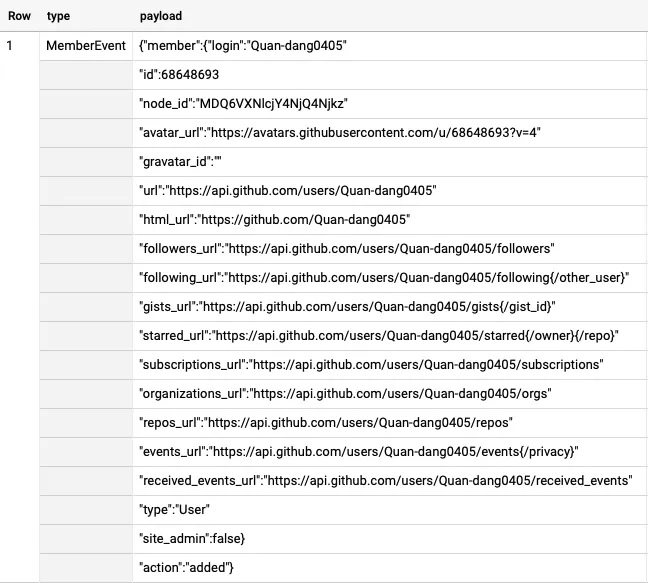Select row number 1 cell

11,46
